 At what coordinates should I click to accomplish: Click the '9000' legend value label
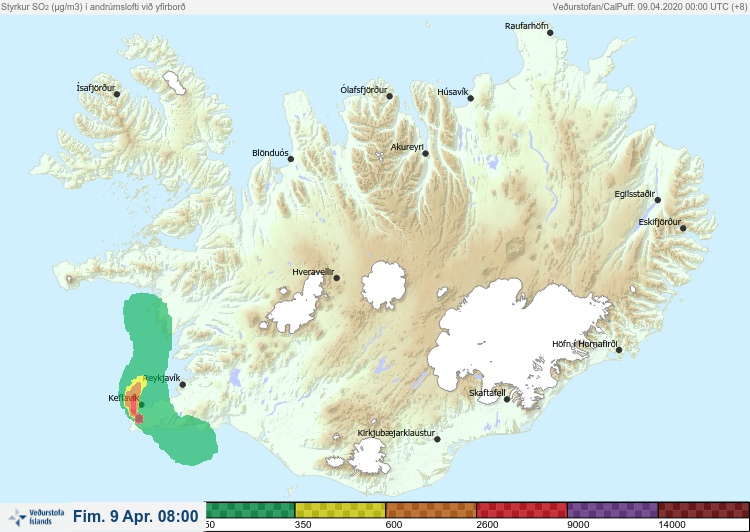tap(578, 525)
